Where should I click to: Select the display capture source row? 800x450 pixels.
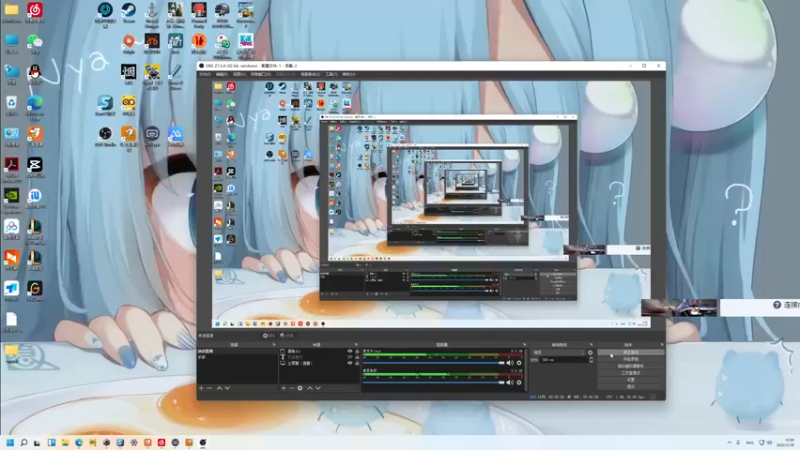[x=319, y=363]
